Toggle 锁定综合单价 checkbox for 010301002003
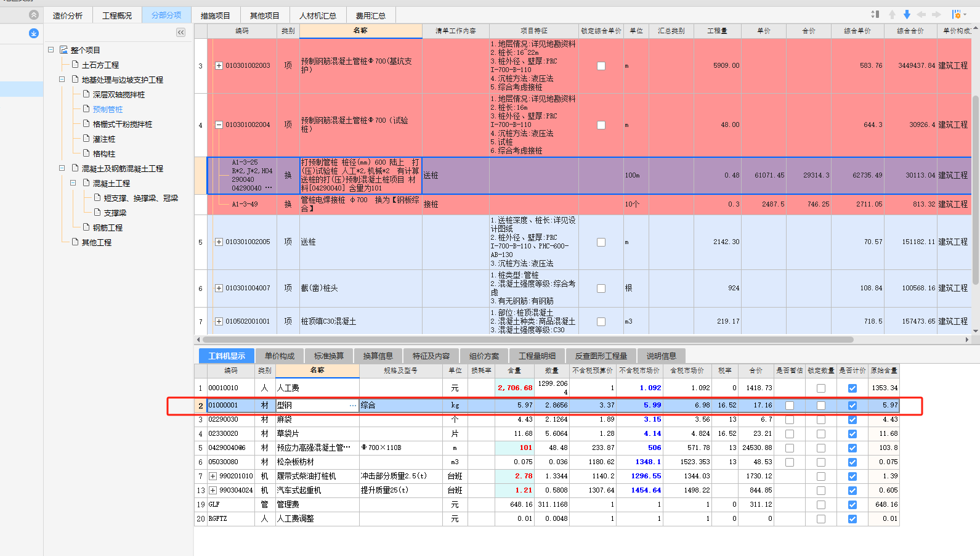 pos(601,65)
